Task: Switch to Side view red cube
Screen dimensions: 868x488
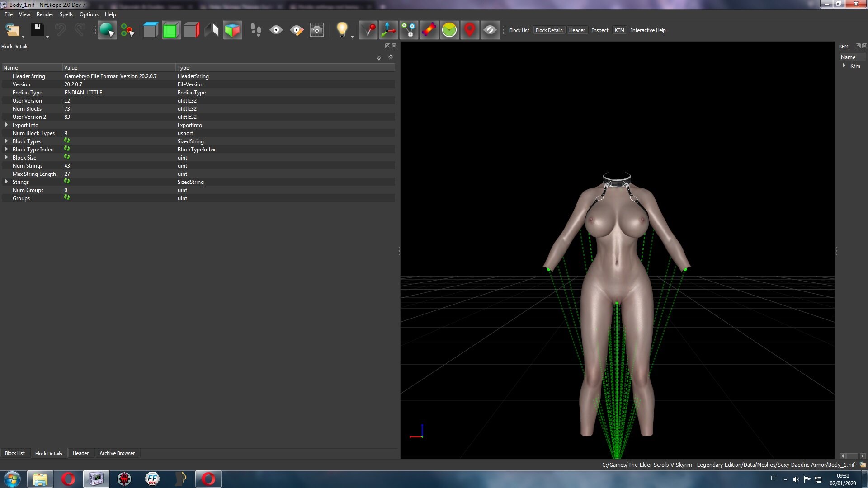Action: 191,30
